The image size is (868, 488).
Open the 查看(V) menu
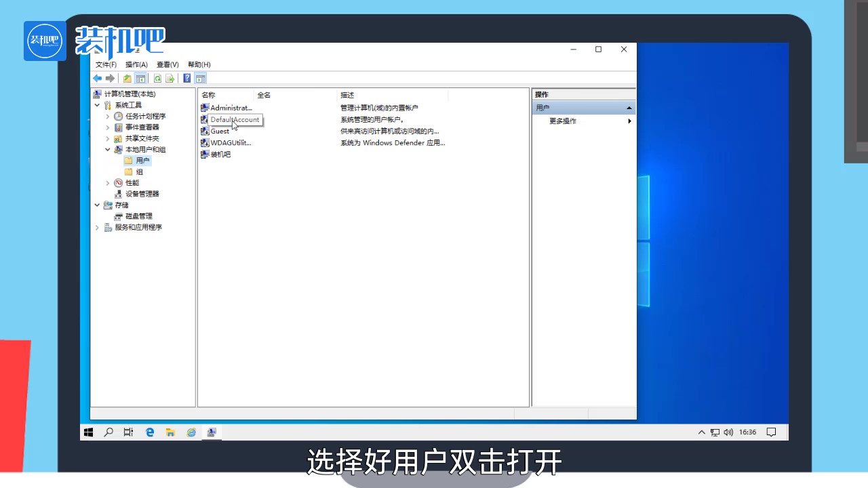coord(167,64)
